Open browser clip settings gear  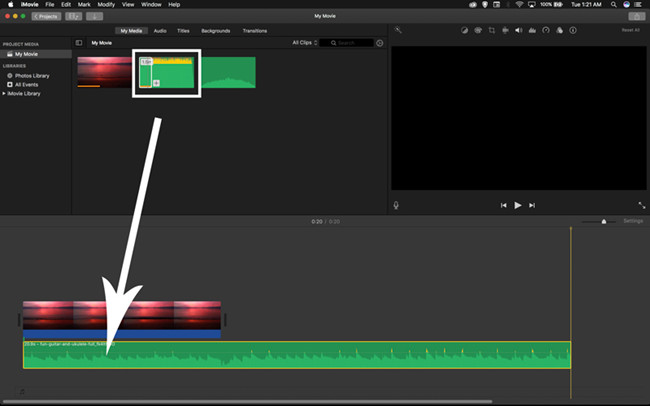click(379, 43)
